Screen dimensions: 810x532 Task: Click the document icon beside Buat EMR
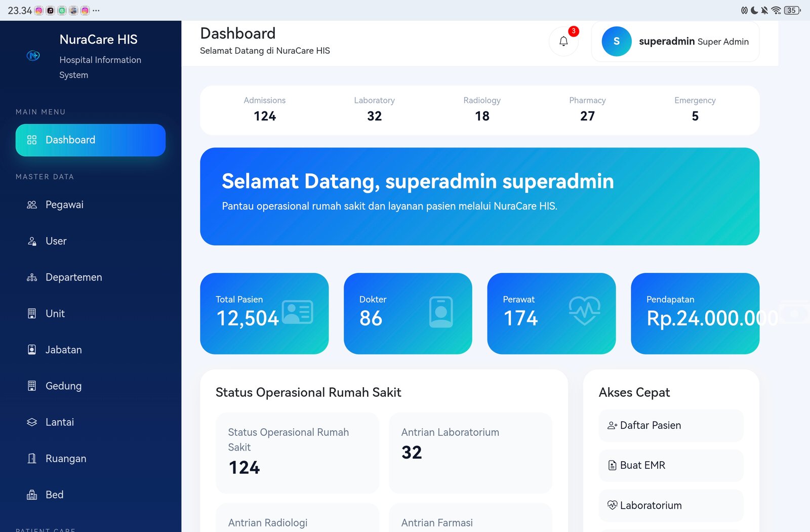pos(612,465)
